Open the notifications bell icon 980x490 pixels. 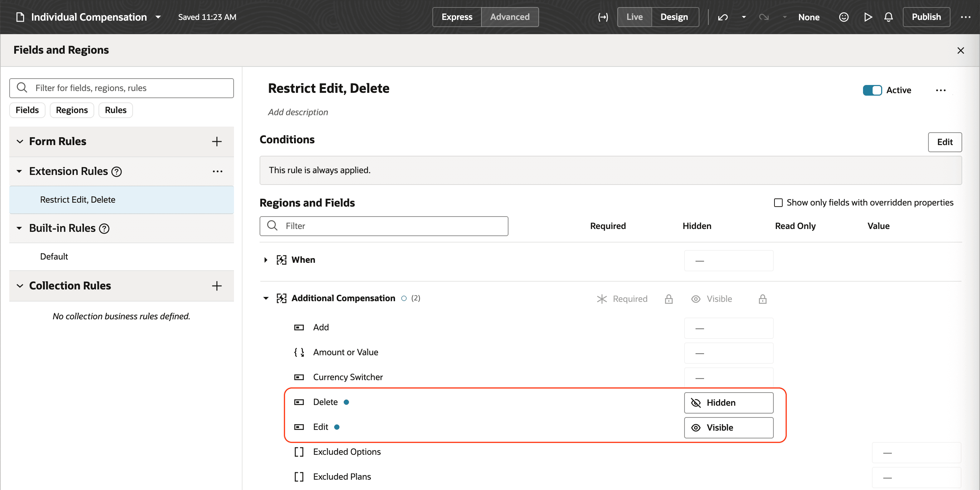[888, 17]
